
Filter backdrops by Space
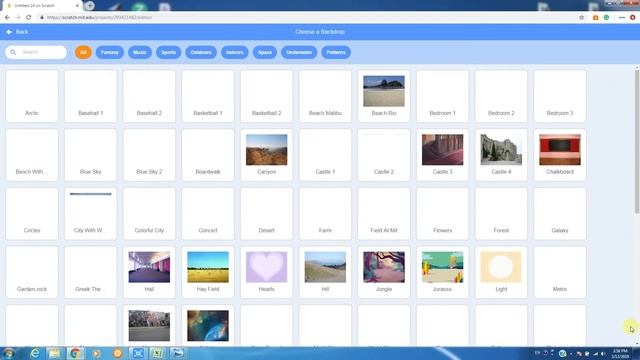(265, 52)
